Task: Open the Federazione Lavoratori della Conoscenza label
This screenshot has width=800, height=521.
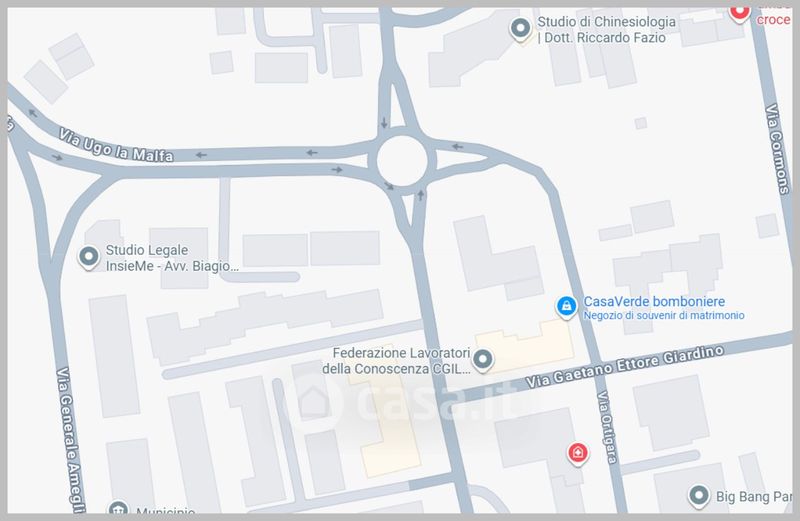Action: pyautogui.click(x=396, y=361)
